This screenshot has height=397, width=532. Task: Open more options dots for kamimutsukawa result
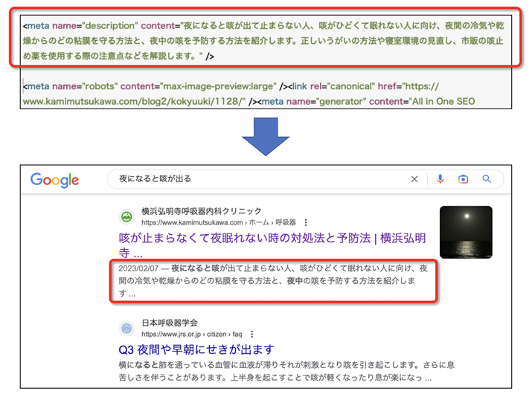point(306,222)
